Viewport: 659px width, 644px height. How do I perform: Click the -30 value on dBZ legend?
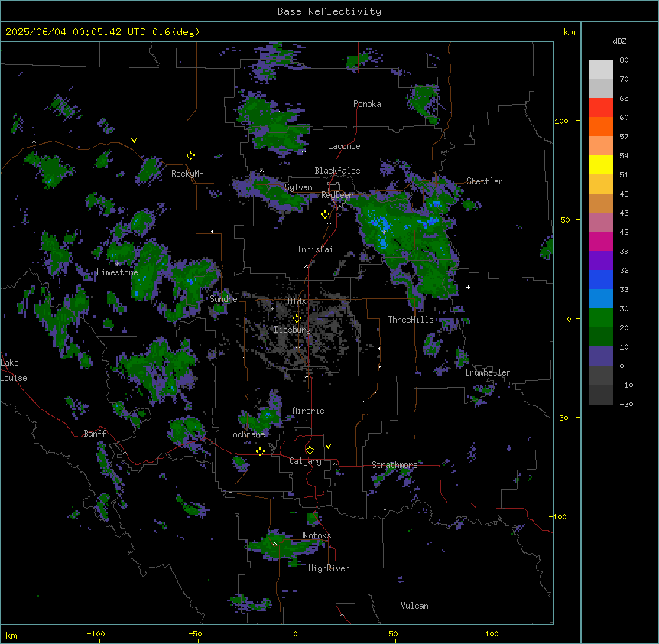point(626,404)
